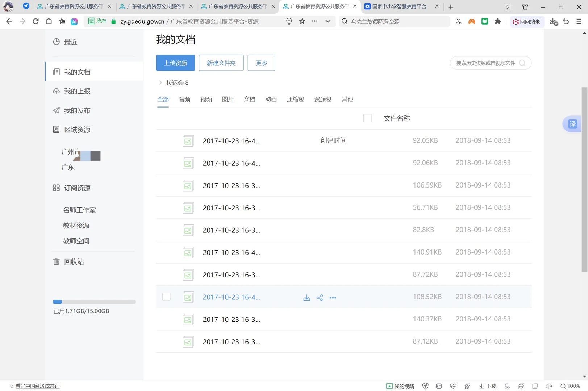Click the 我的视频 icon in the status bar

400,386
